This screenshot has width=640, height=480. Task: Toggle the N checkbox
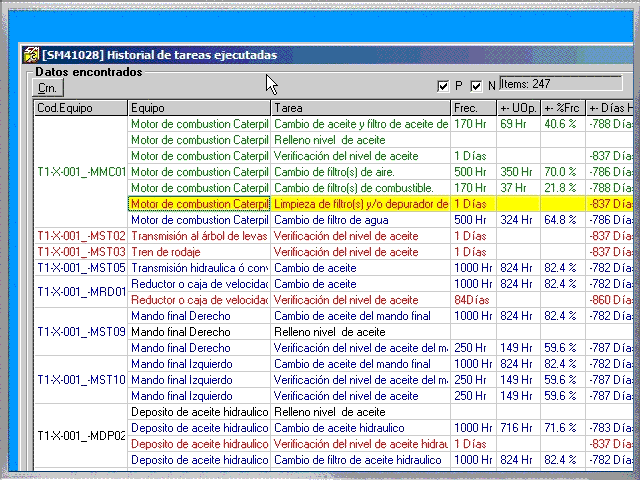pos(476,86)
